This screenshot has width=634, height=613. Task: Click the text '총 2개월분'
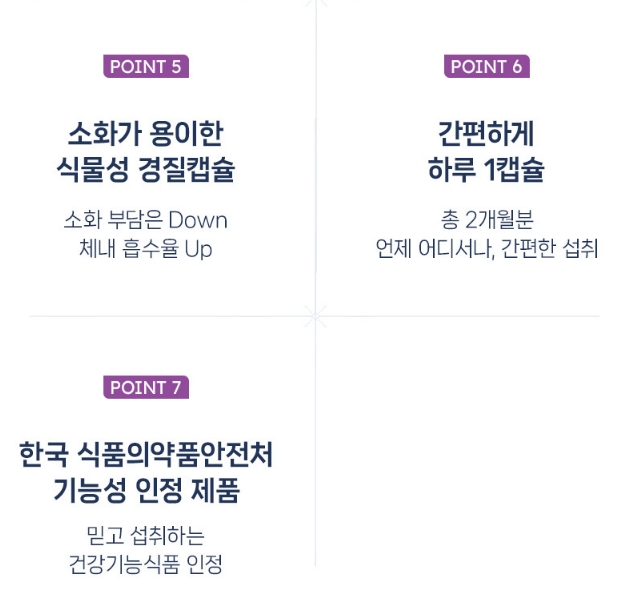coord(487,220)
